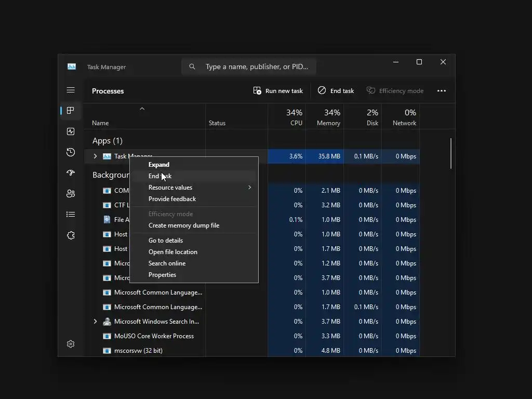The height and width of the screenshot is (399, 532).
Task: Expand Microsoft Windows Search Indexer row
Action: click(96, 321)
